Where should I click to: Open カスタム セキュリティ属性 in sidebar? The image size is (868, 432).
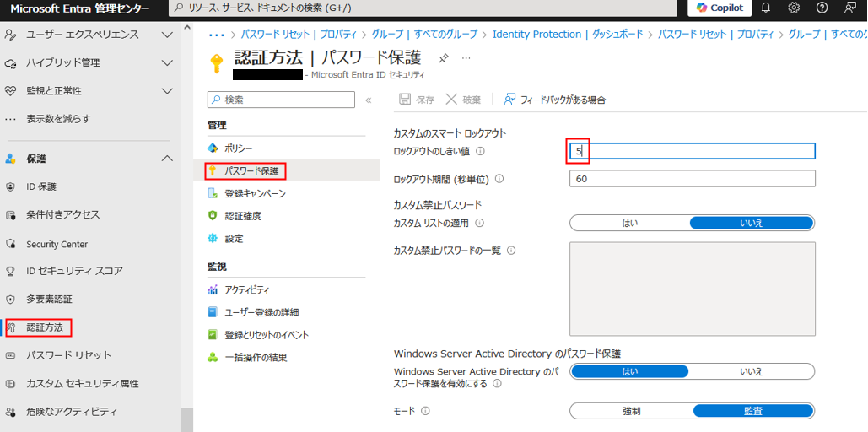(83, 384)
